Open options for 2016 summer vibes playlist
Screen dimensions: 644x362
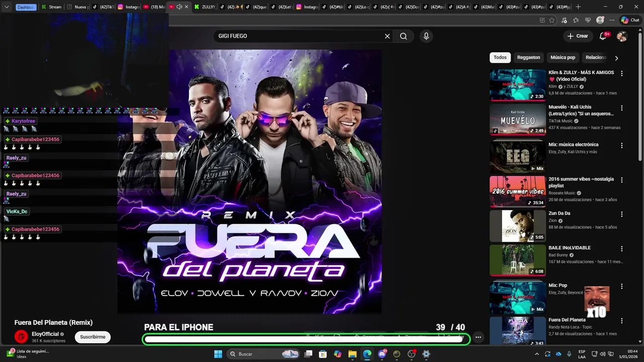pyautogui.click(x=622, y=180)
